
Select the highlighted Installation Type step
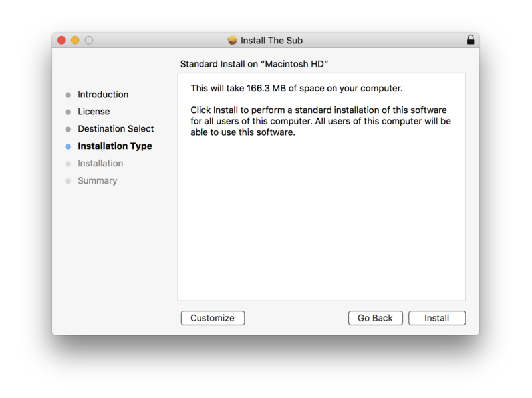tap(115, 146)
